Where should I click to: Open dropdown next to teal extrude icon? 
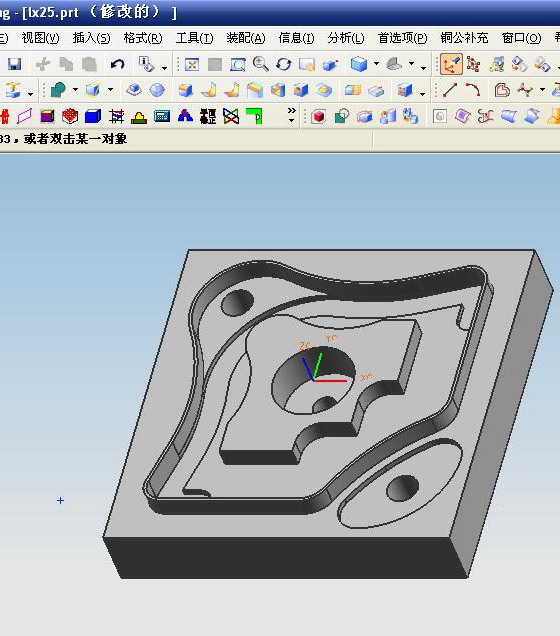(75, 90)
